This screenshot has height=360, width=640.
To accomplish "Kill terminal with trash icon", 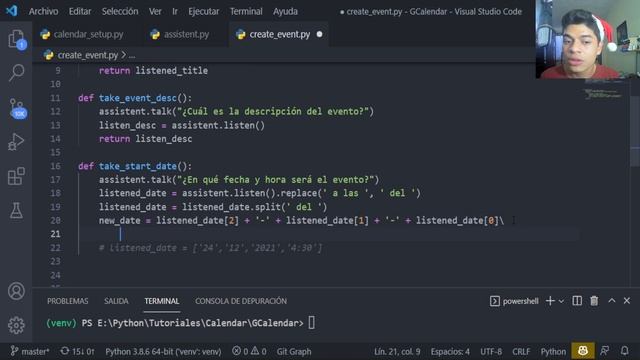I will point(594,301).
